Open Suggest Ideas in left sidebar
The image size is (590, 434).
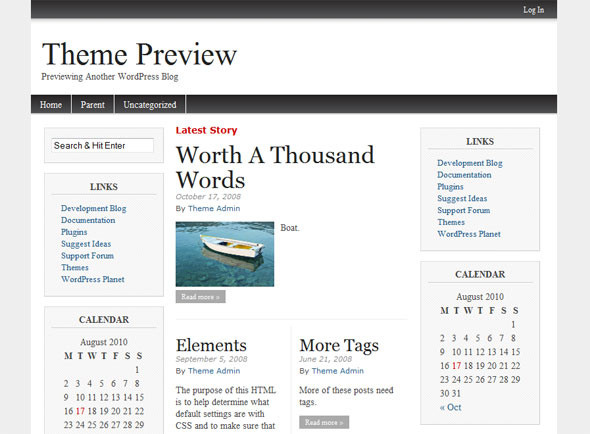(x=86, y=244)
